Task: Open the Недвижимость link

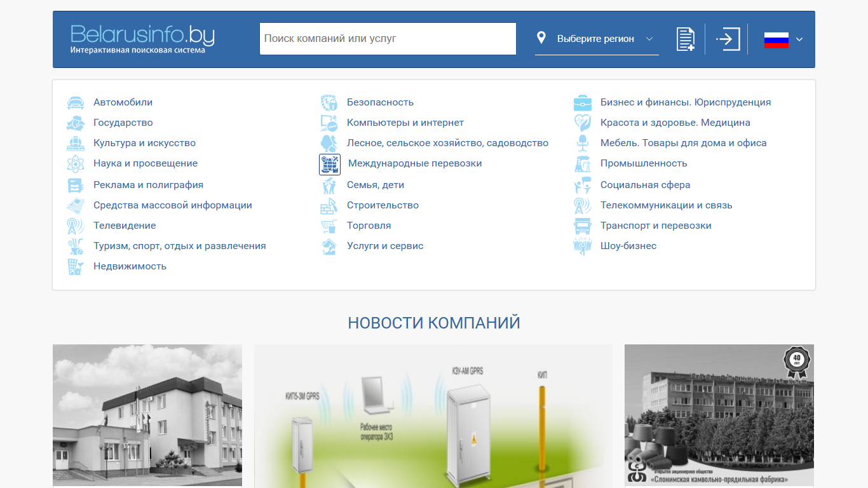Action: [x=130, y=266]
